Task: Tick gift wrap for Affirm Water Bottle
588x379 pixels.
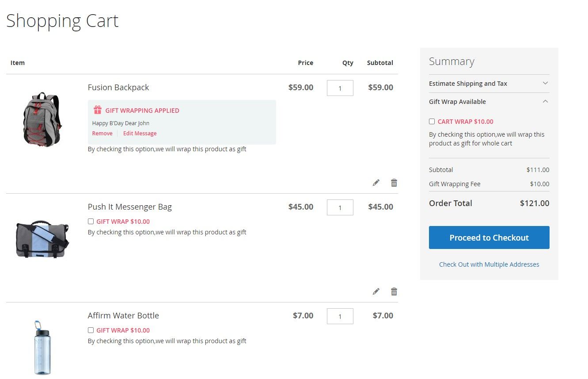Action: 91,330
